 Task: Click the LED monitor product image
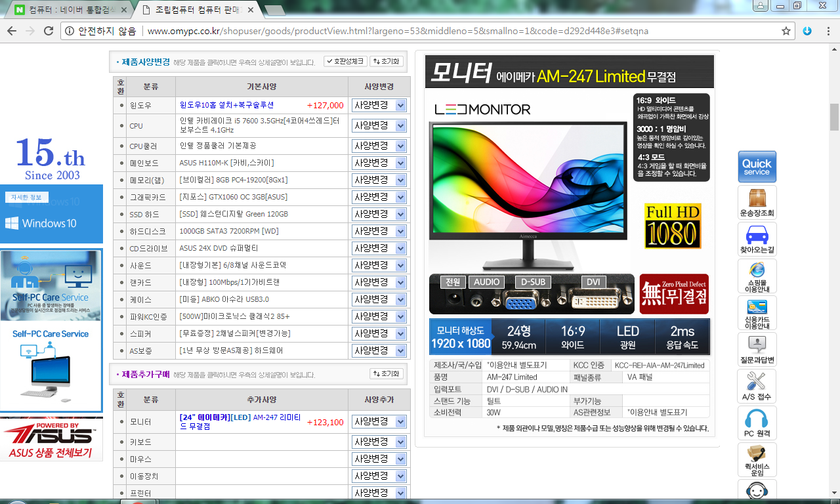528,196
